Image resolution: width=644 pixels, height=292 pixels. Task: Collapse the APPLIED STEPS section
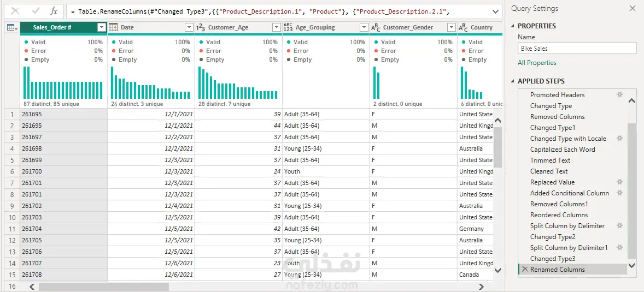tap(513, 81)
